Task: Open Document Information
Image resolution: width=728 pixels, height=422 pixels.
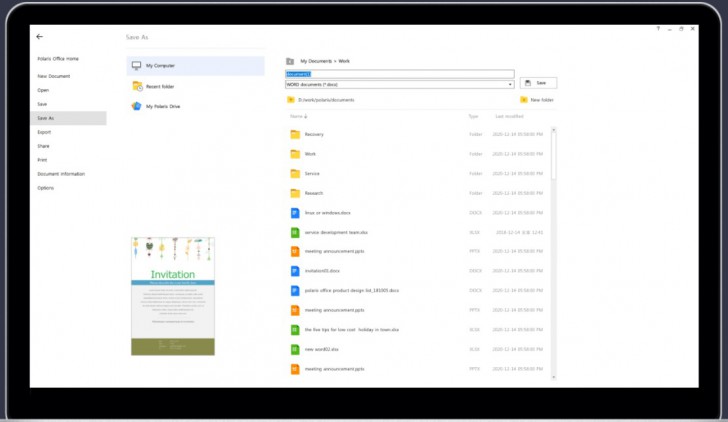Action: pyautogui.click(x=61, y=174)
